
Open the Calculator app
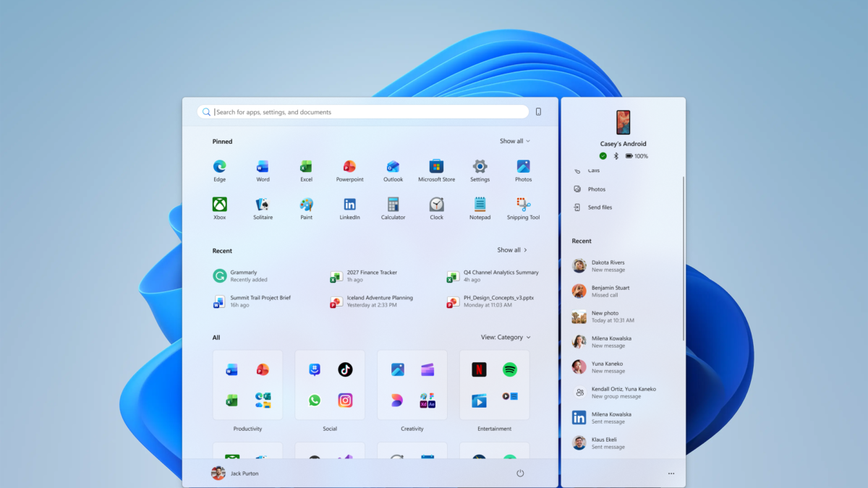[x=393, y=209]
